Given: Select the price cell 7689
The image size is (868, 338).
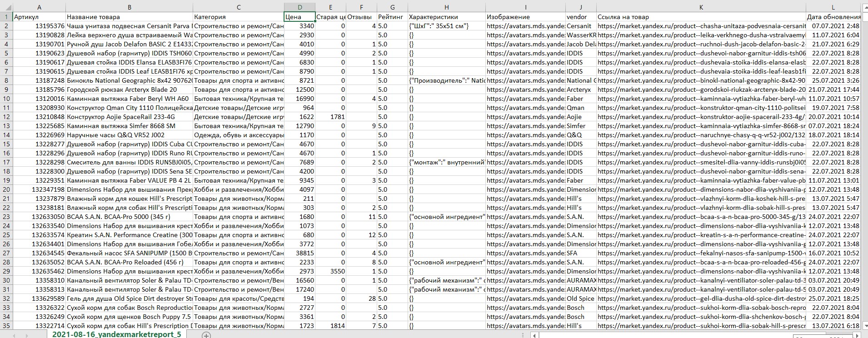Looking at the screenshot, I should [x=299, y=162].
